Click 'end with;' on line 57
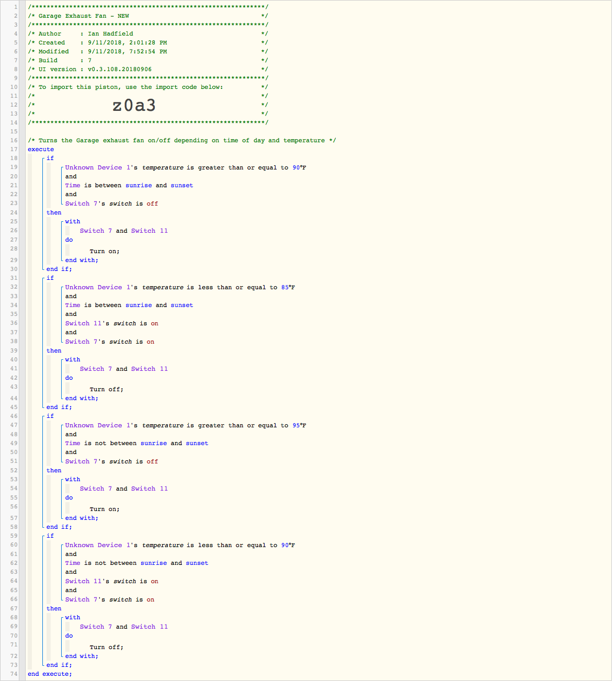 pyautogui.click(x=82, y=518)
